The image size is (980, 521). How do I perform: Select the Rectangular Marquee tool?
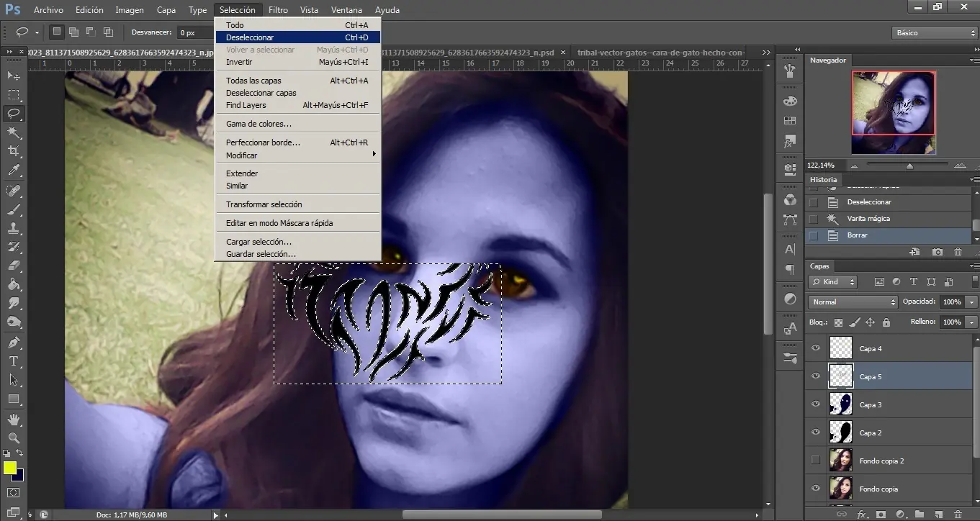14,94
